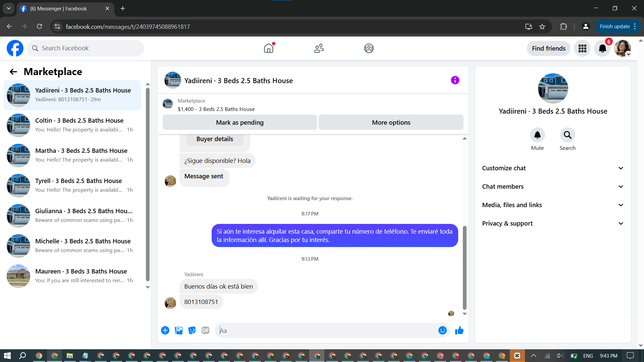Open the volume control in system tray
The width and height of the screenshot is (644, 362).
[560, 356]
